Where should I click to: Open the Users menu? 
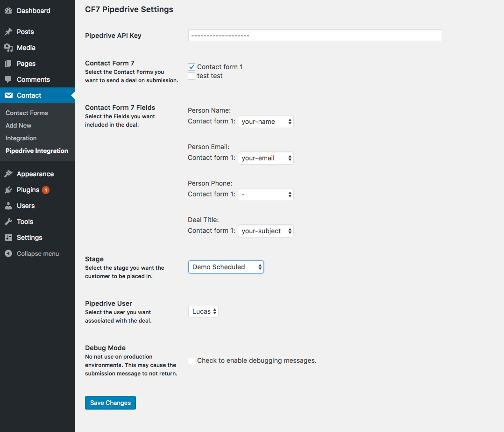[x=37, y=206]
